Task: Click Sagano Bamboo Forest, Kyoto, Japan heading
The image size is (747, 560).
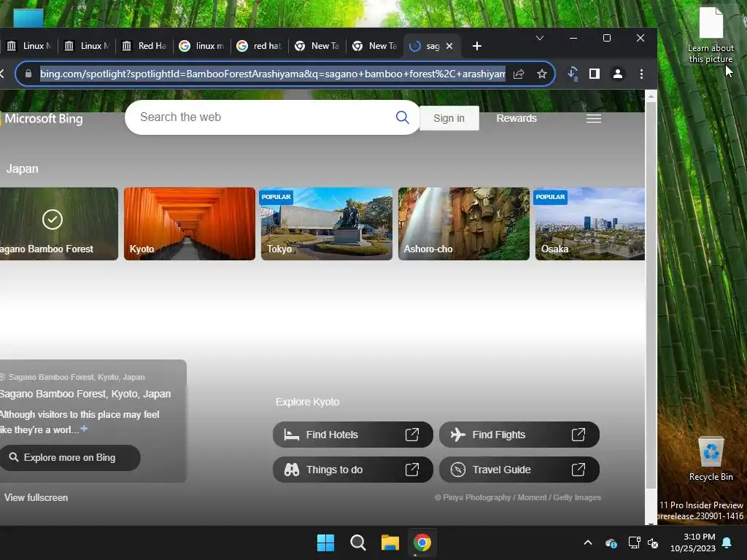Action: tap(85, 394)
